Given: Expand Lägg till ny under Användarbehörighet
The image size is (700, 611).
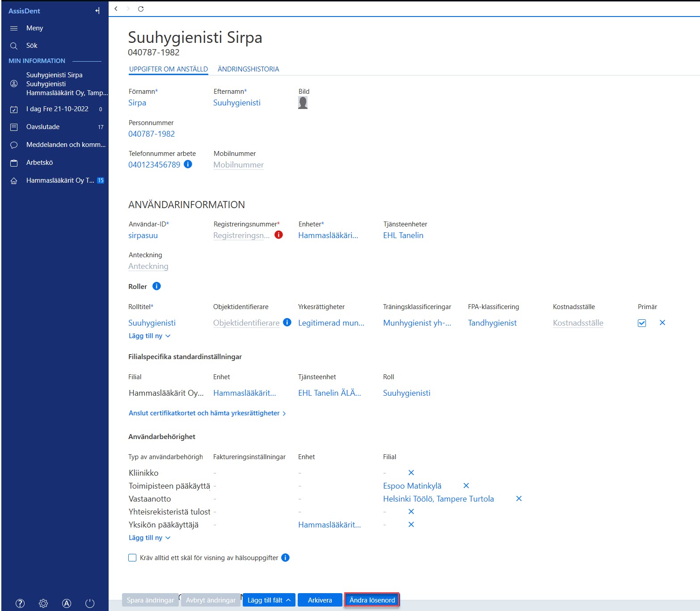Looking at the screenshot, I should (149, 538).
